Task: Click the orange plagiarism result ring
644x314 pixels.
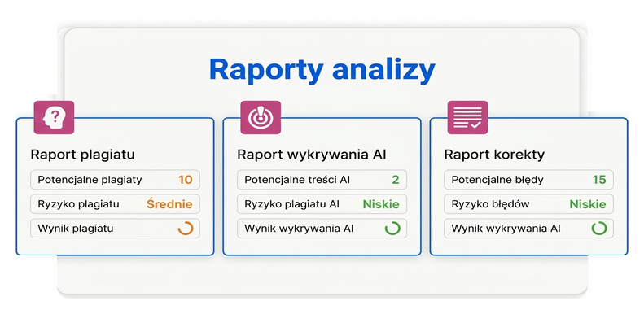Action: point(186,229)
